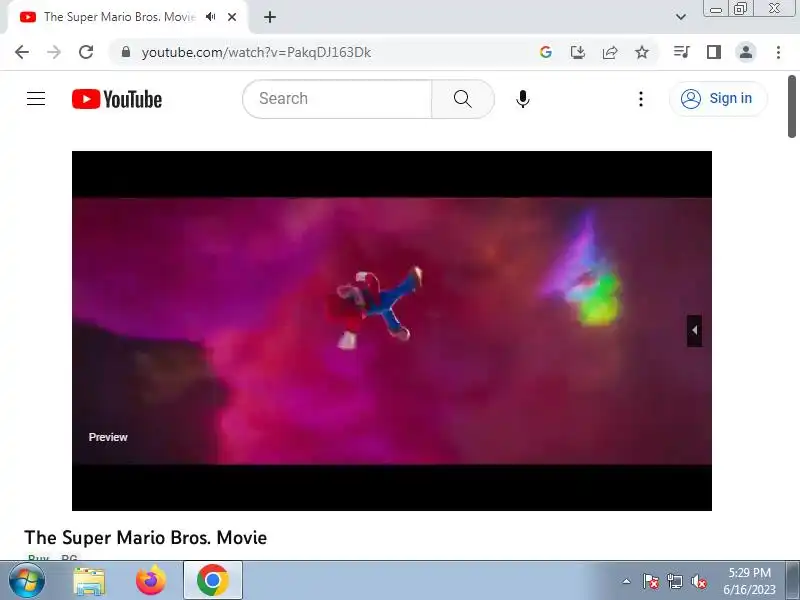Click the address bar URL
Screen dimensions: 800x600
pyautogui.click(x=256, y=53)
